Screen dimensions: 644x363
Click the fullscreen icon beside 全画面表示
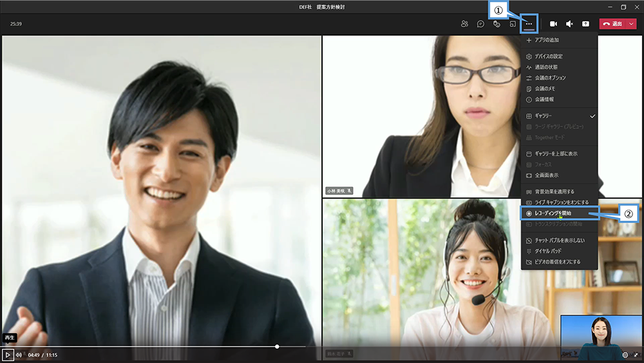[529, 175]
